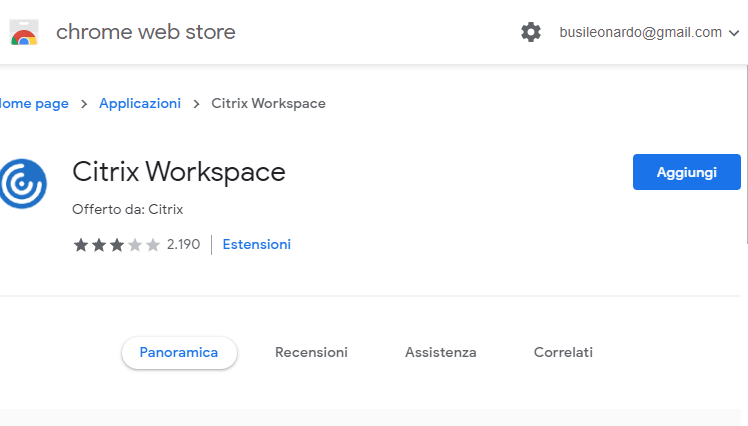Select the Panoramica tab
Screen dimensions: 748x426
coord(179,353)
